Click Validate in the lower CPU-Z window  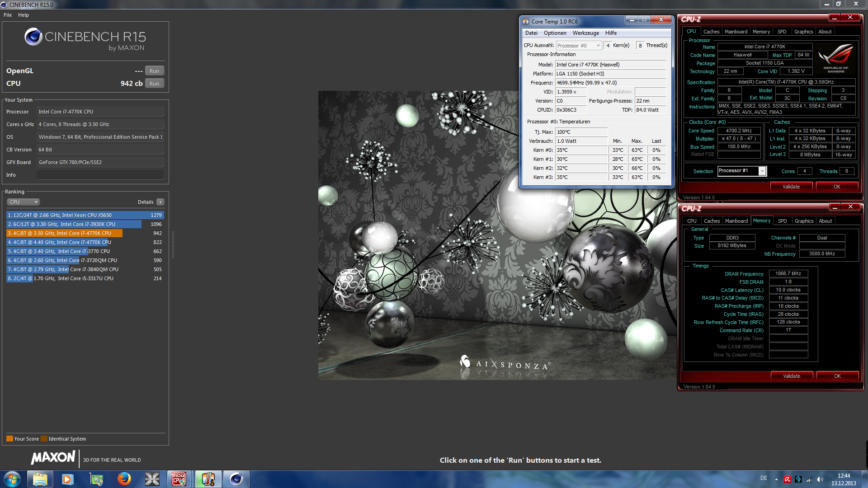(x=792, y=376)
